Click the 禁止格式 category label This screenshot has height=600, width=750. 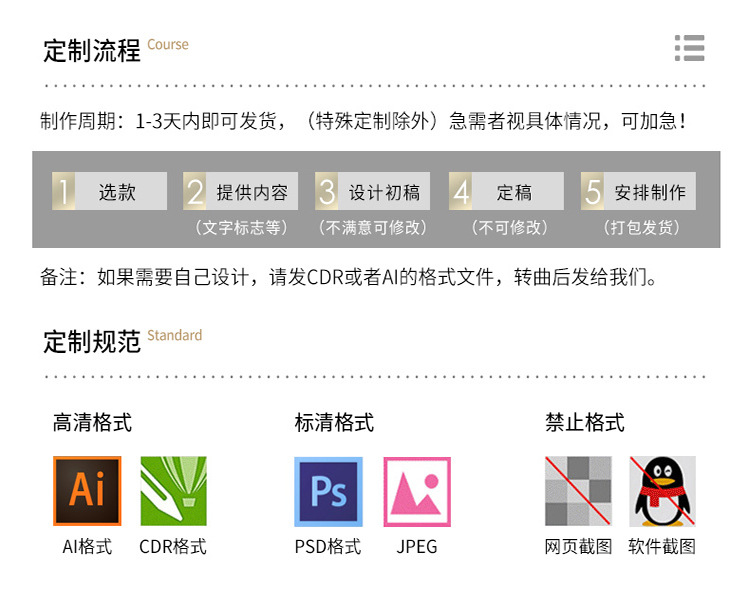tap(585, 422)
